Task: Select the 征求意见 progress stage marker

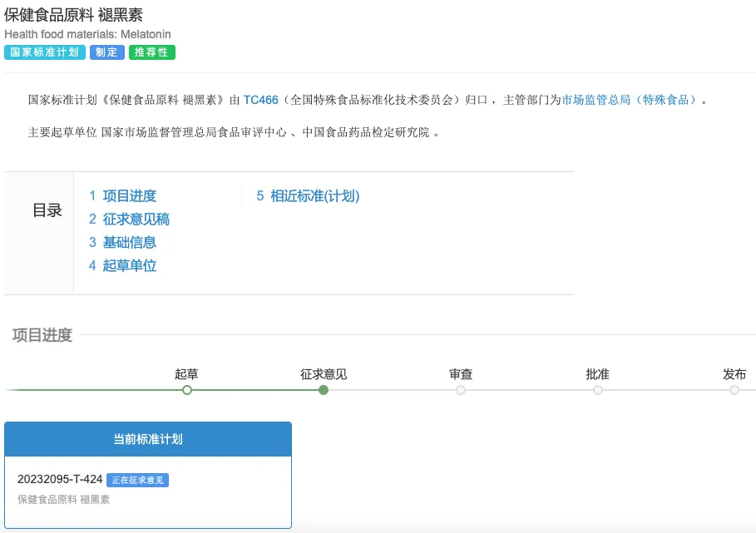Action: click(x=324, y=390)
